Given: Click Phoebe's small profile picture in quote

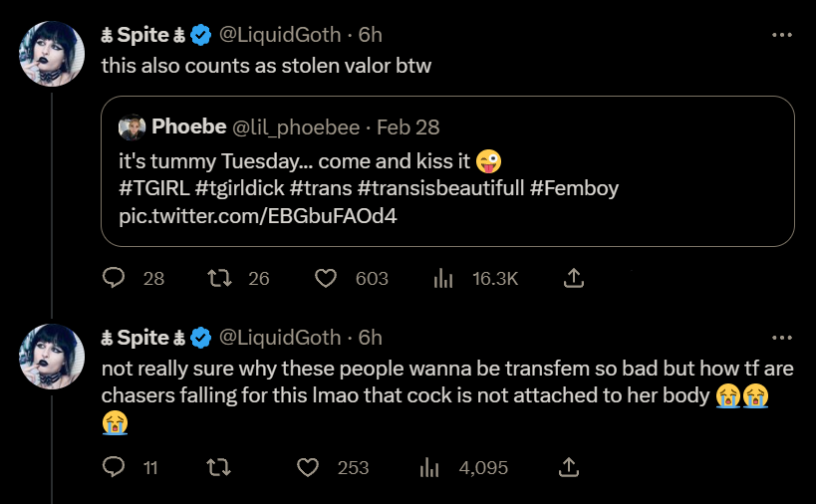Looking at the screenshot, I should tap(133, 126).
